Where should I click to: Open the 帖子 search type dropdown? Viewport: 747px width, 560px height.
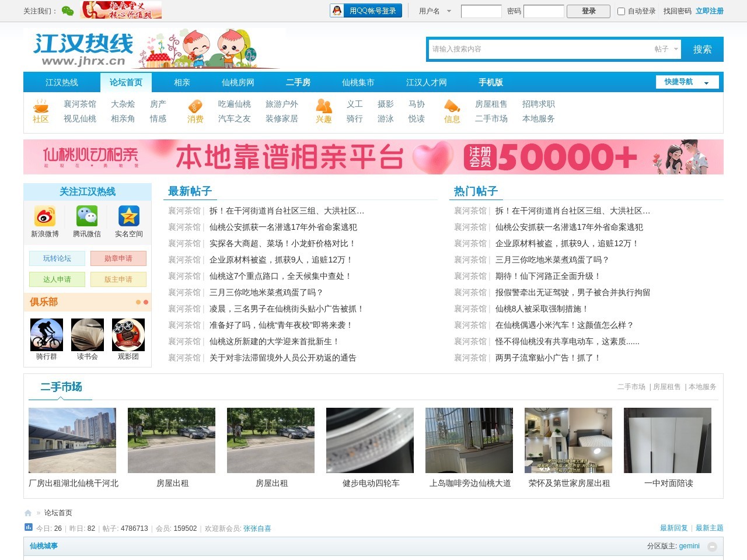pyautogui.click(x=665, y=49)
